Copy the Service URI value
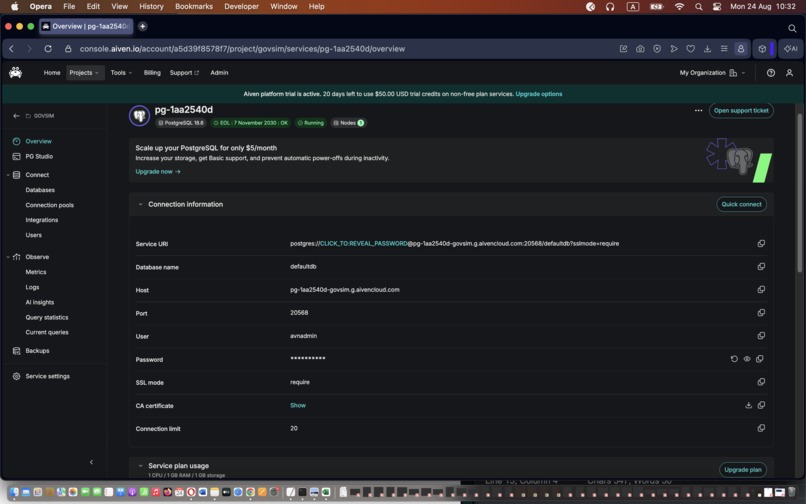 [x=761, y=244]
